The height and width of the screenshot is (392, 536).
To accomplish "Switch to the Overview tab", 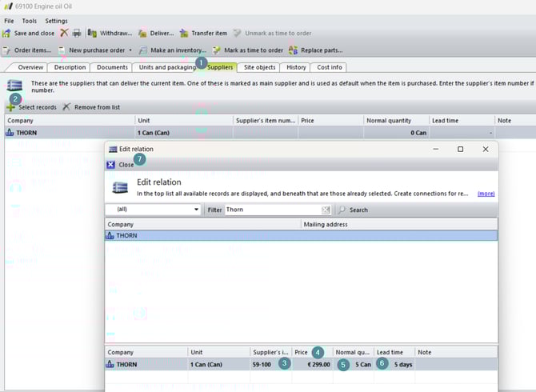I will coord(30,67).
